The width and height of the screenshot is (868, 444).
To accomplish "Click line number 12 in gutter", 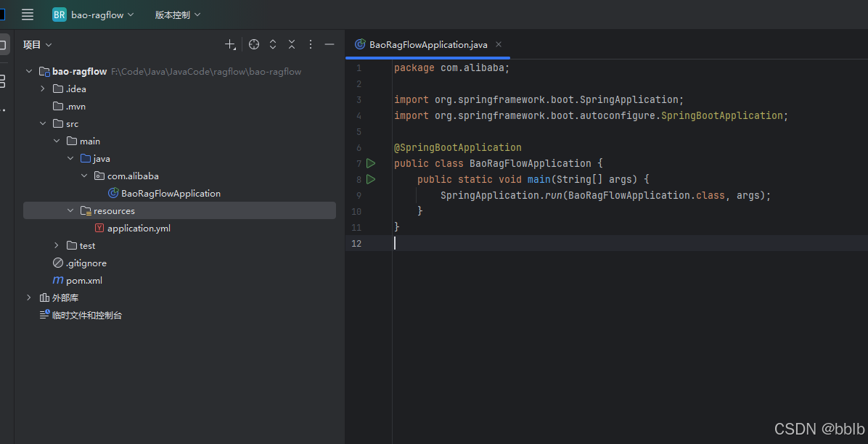I will coord(356,243).
